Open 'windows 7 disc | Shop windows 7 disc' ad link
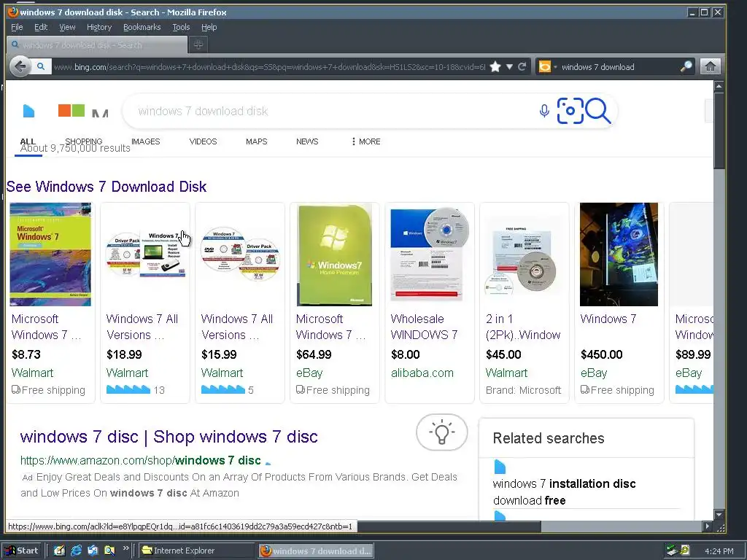This screenshot has height=560, width=747. (x=169, y=436)
